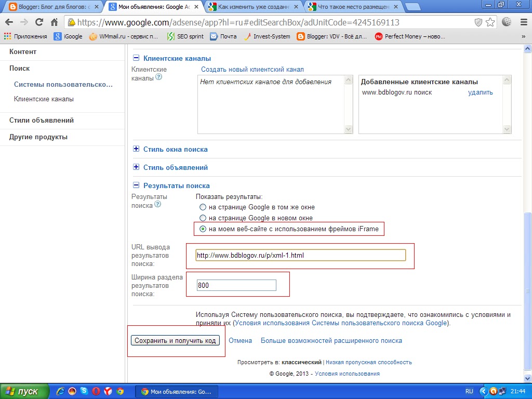The width and height of the screenshot is (532, 399).
Task: Switch to Как изменить уже созданн tab
Action: [254, 7]
